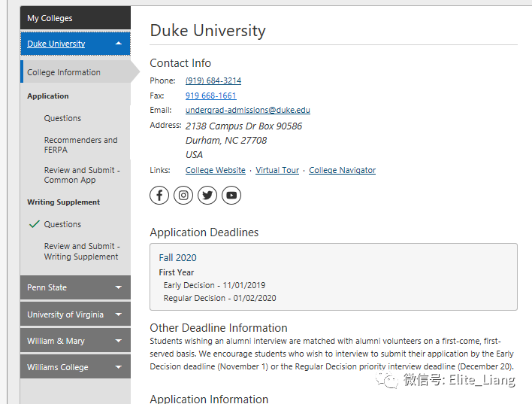The width and height of the screenshot is (532, 404).
Task: Open Duke University's YouTube icon
Action: point(231,196)
